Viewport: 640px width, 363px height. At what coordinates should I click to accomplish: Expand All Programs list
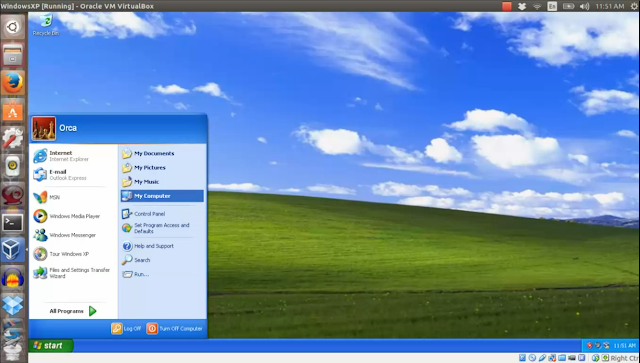(x=73, y=311)
